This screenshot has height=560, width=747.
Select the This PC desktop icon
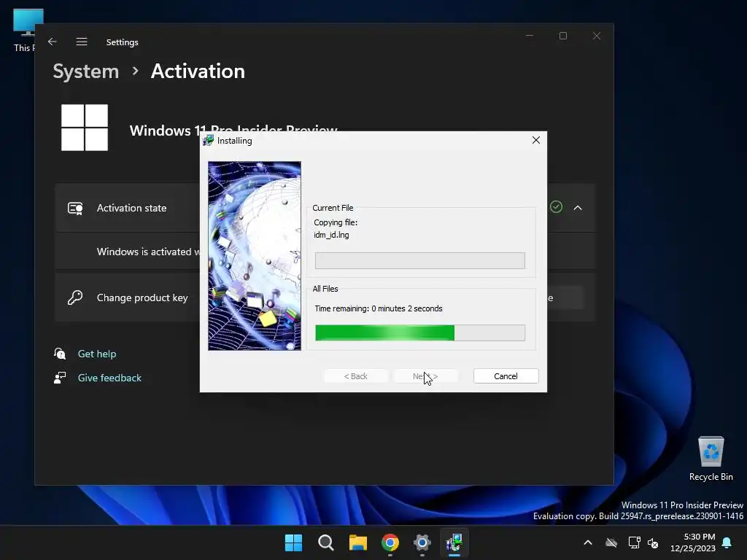tap(25, 30)
